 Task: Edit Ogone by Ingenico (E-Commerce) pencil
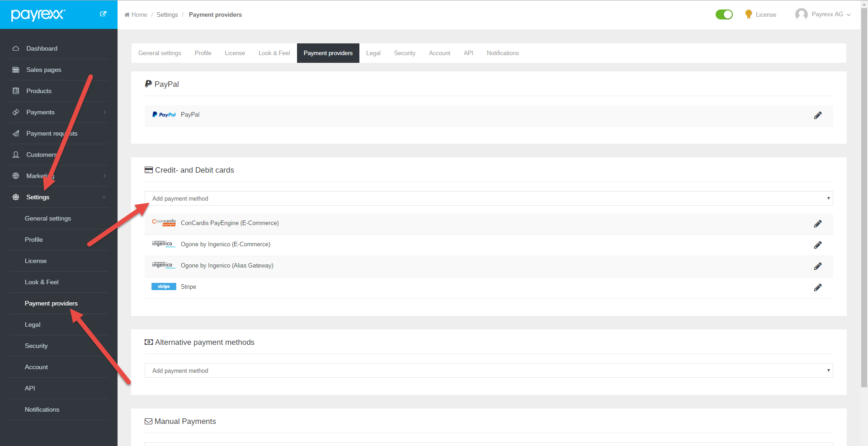[x=818, y=245]
